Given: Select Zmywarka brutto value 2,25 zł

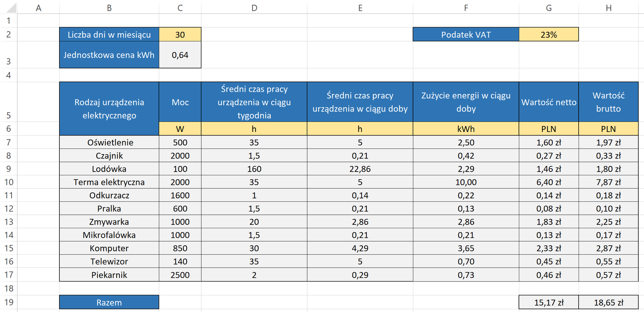Looking at the screenshot, I should tap(608, 222).
